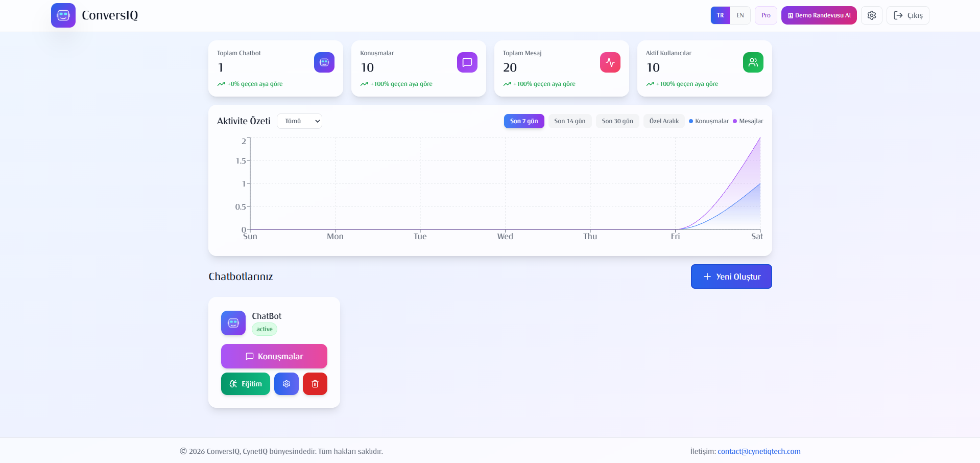This screenshot has width=980, height=463.
Task: Select the Son 30 gün range tab
Action: 617,121
